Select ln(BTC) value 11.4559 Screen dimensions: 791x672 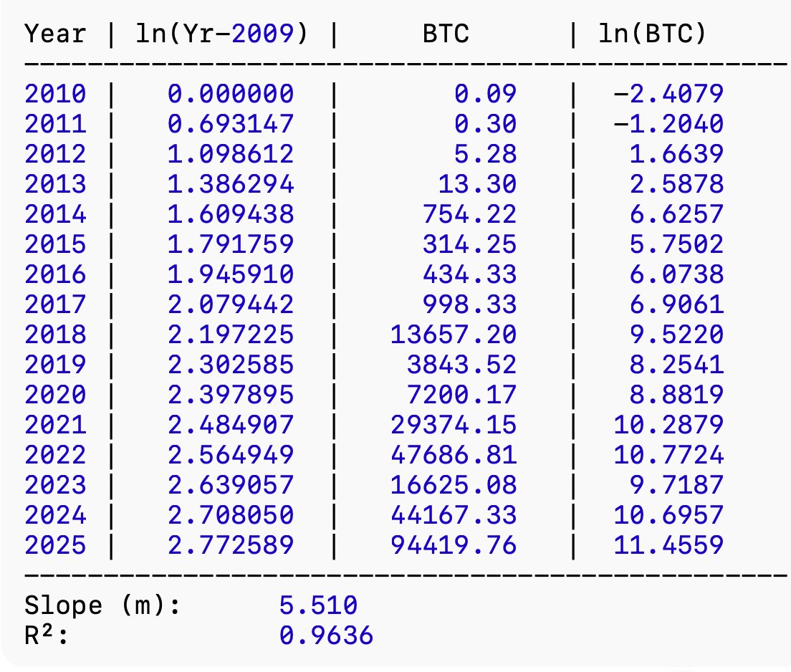pos(669,545)
